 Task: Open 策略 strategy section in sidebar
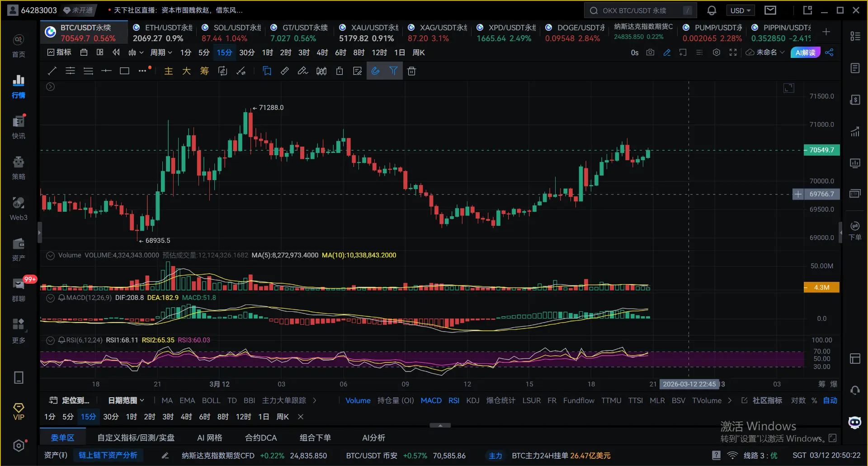point(19,168)
